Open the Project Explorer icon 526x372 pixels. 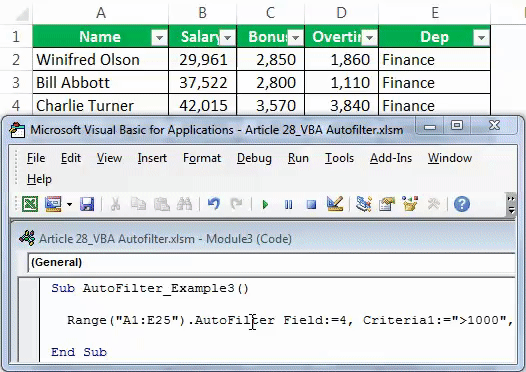pyautogui.click(x=364, y=204)
